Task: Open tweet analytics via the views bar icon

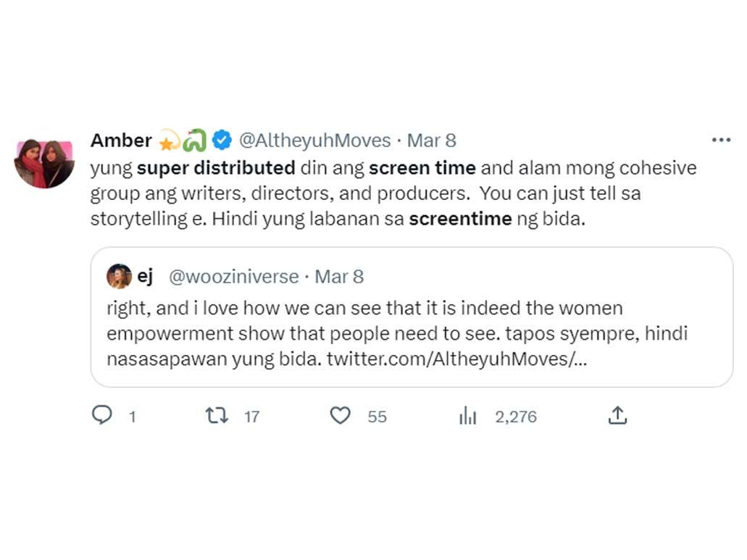Action: [x=468, y=416]
